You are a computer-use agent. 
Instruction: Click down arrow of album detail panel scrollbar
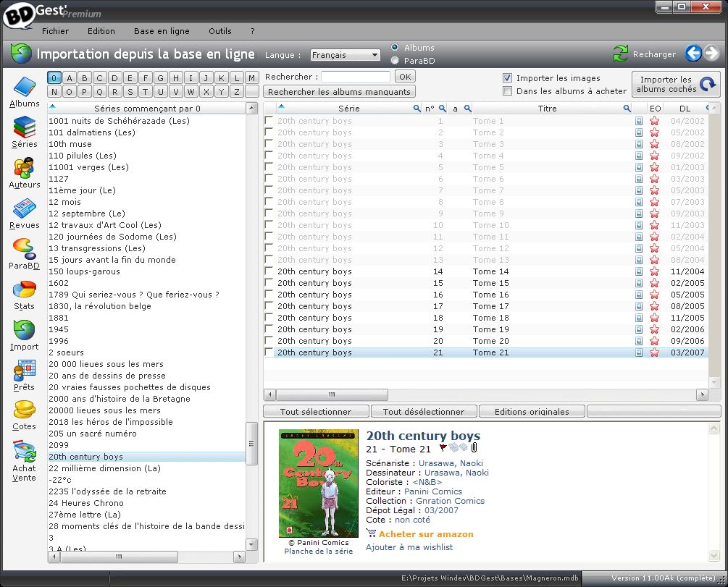point(714,555)
